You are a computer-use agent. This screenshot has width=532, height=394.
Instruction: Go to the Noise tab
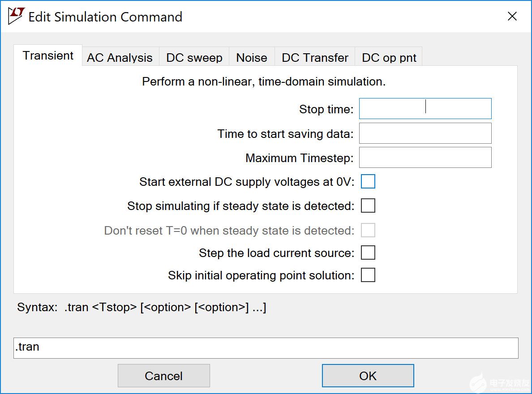[252, 58]
